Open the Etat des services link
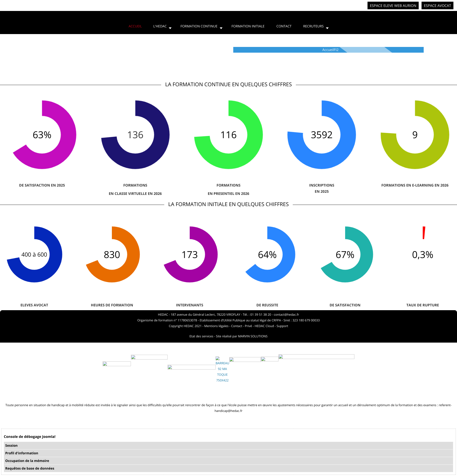This screenshot has height=476, width=457. [201, 336]
